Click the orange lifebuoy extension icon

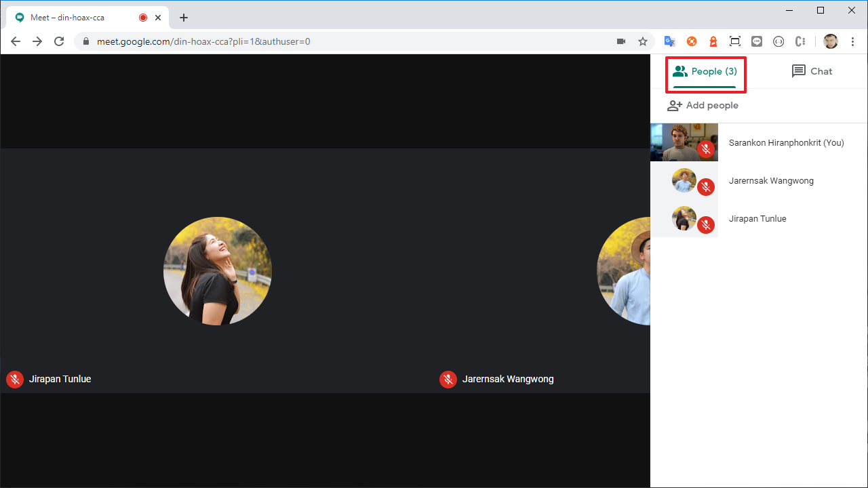pyautogui.click(x=692, y=41)
